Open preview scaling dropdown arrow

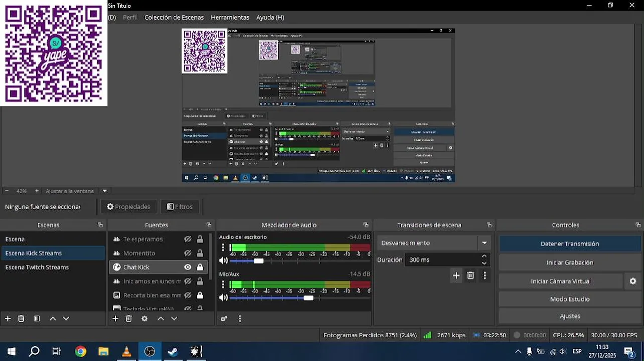(105, 191)
